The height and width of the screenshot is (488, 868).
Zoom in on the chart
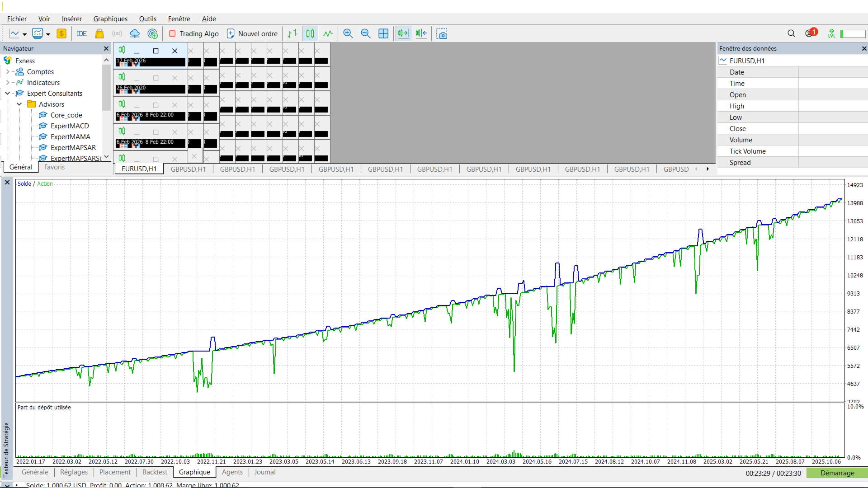(x=348, y=33)
